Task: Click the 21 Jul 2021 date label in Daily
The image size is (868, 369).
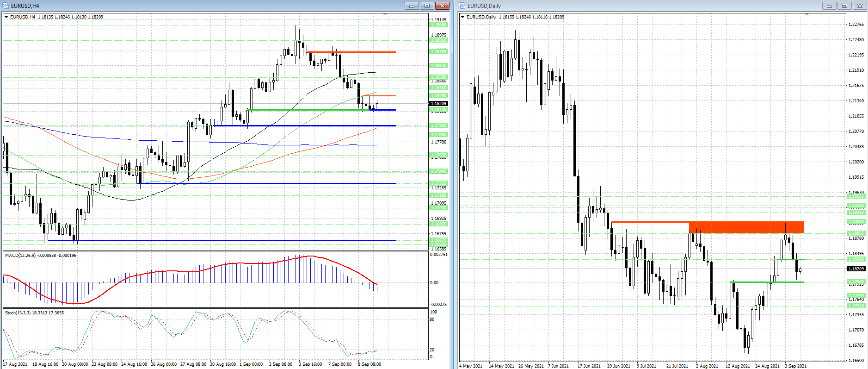Action: (677, 366)
